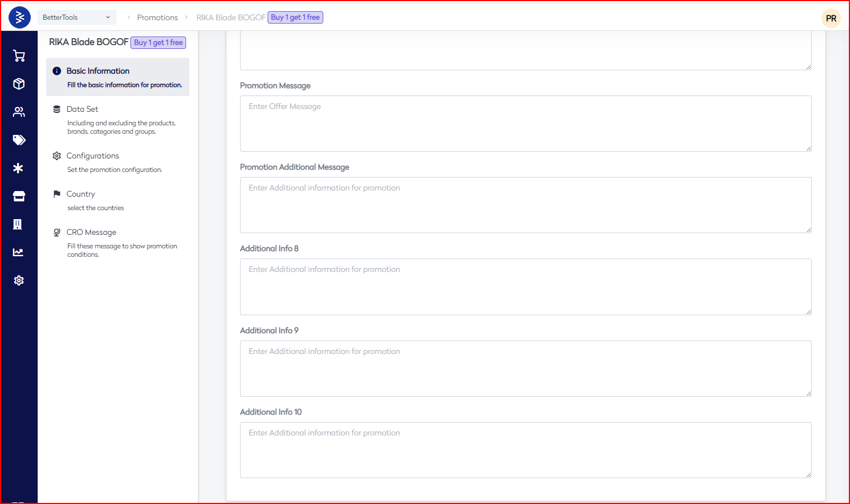
Task: Open the settings gear icon in sidebar
Action: (19, 280)
